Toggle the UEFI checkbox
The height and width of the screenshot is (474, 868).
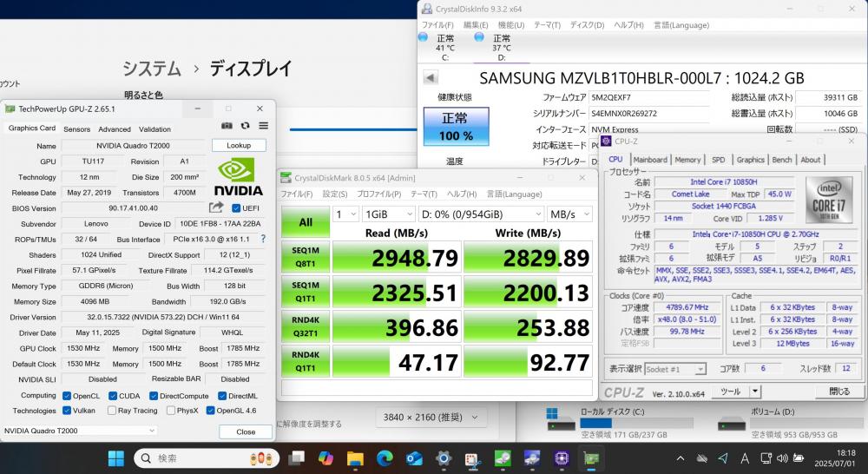point(236,208)
